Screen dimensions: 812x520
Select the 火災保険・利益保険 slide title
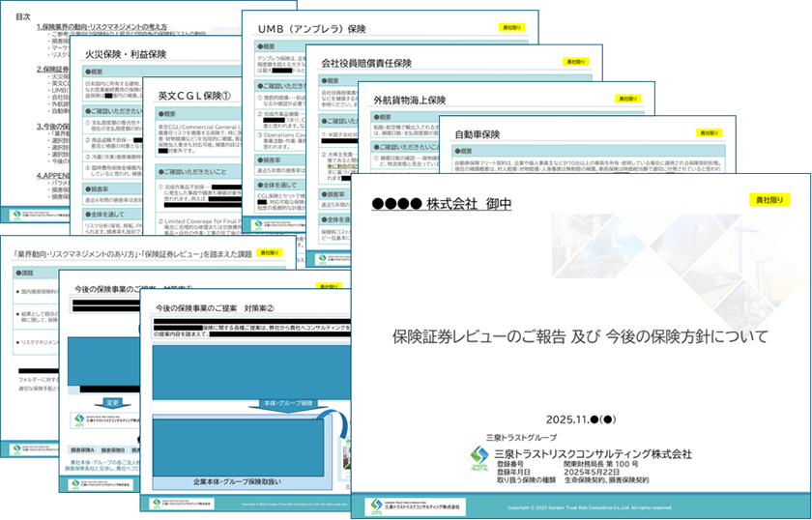(x=126, y=54)
